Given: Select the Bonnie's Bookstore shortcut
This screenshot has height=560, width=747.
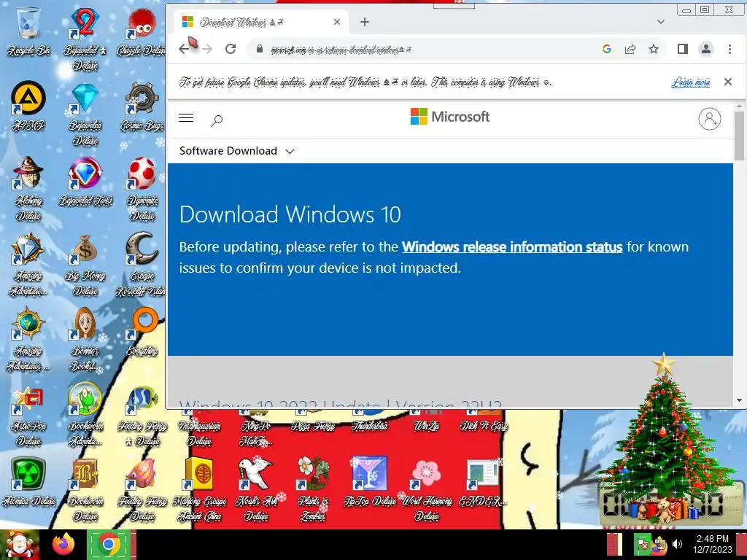Looking at the screenshot, I should (85, 339).
